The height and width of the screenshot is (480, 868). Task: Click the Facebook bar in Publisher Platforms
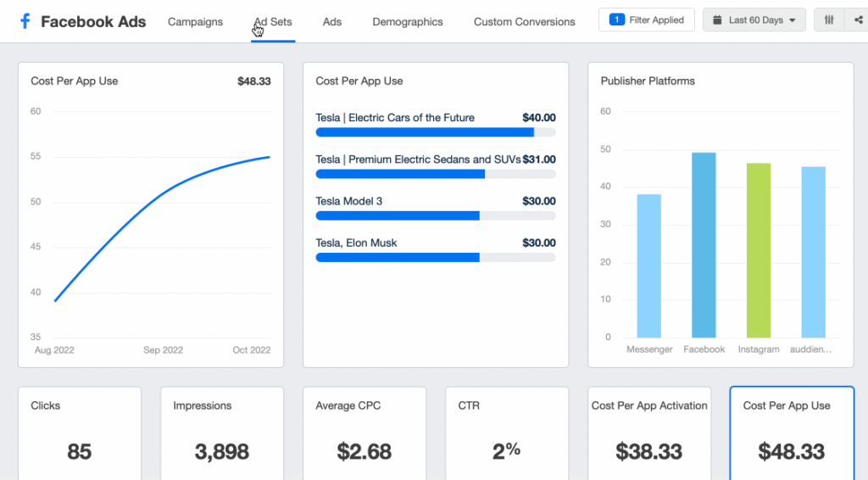[704, 245]
